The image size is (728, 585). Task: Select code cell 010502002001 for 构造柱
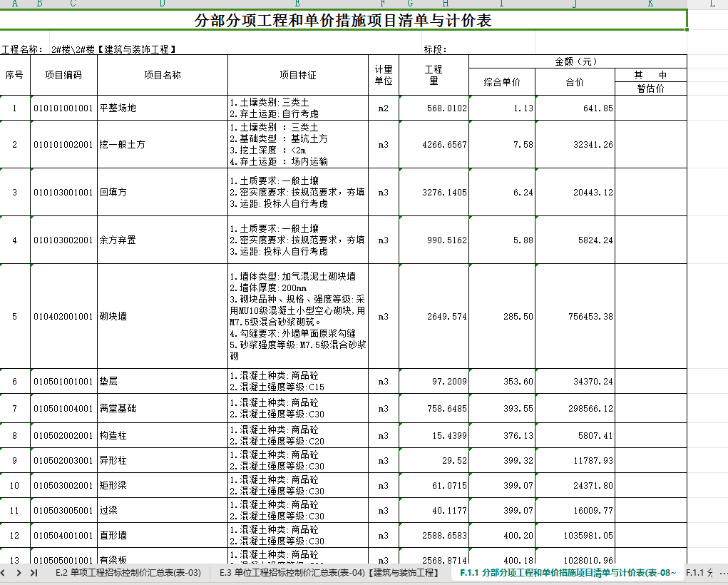tap(63, 435)
